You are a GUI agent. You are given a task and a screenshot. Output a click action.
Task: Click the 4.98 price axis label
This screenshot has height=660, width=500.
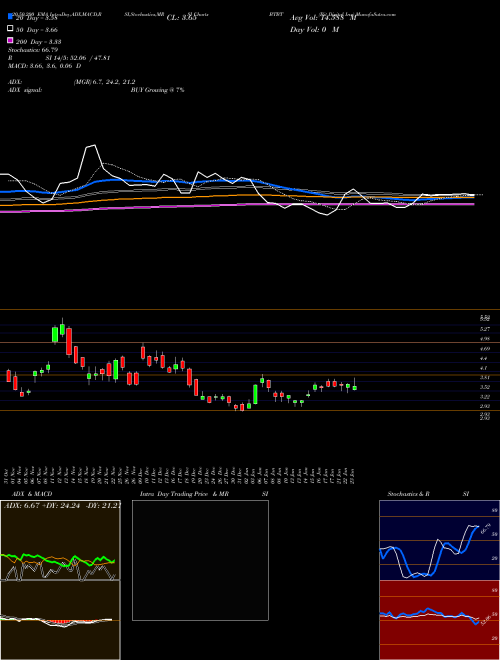point(484,339)
